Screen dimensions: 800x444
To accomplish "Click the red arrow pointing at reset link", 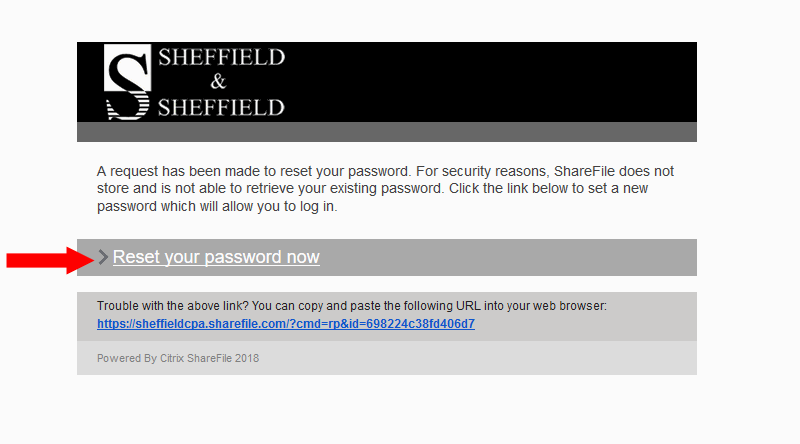I will pyautogui.click(x=51, y=260).
